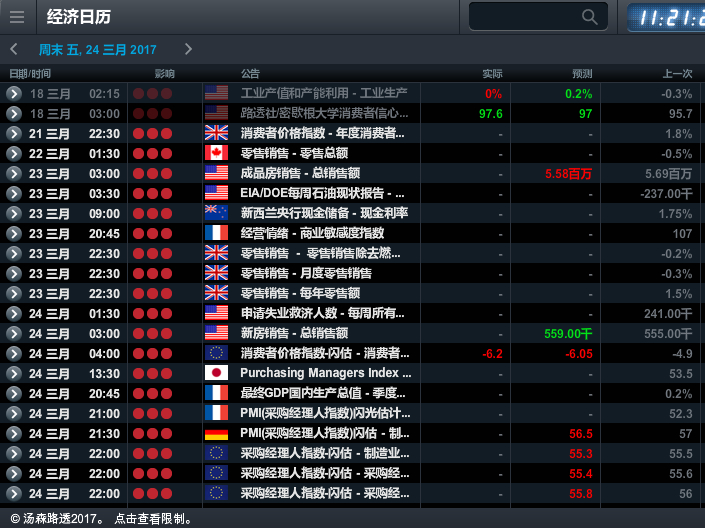The width and height of the screenshot is (705, 528).
Task: Go to next week arrow
Action: (188, 49)
